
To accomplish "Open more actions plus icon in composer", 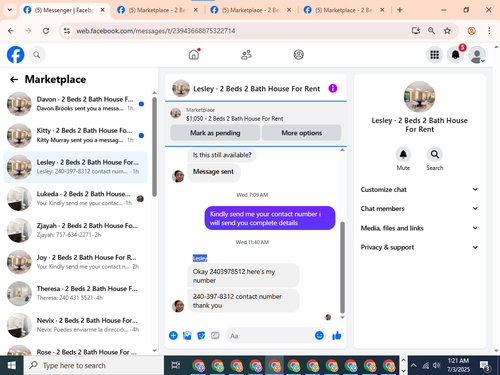I will point(173,335).
